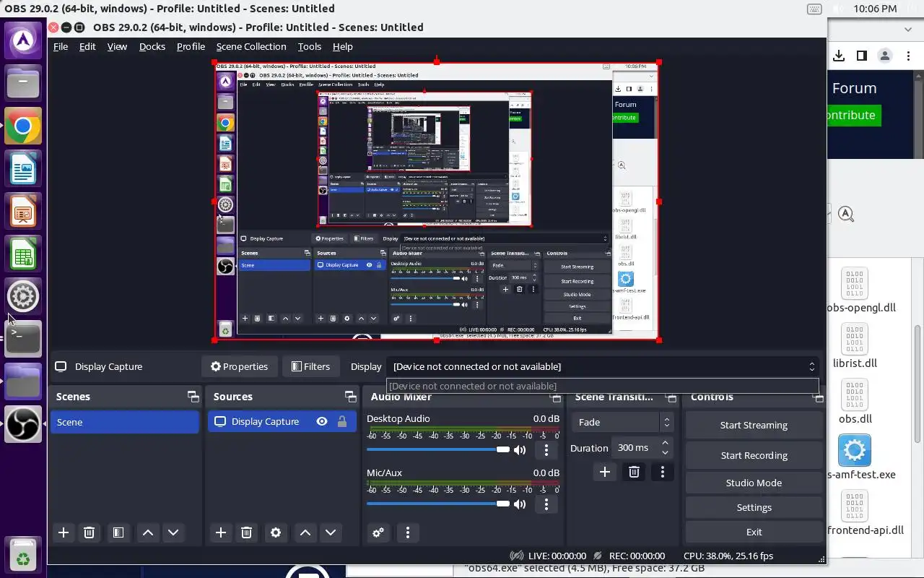Enable Studio Mode
Screen dimensions: 924x578
coord(754,483)
